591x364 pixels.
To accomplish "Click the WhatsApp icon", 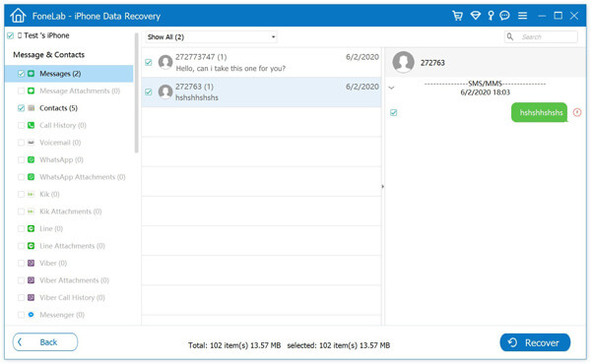I will click(31, 159).
